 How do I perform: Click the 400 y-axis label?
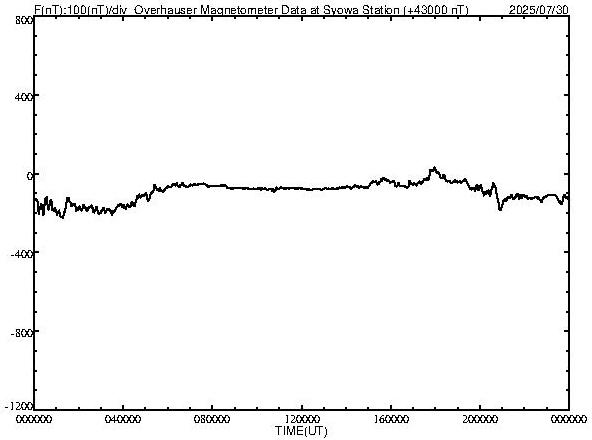coord(25,97)
